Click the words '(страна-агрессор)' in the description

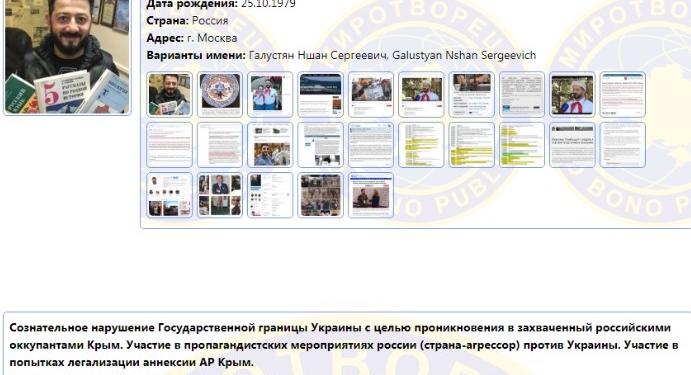coord(470,345)
